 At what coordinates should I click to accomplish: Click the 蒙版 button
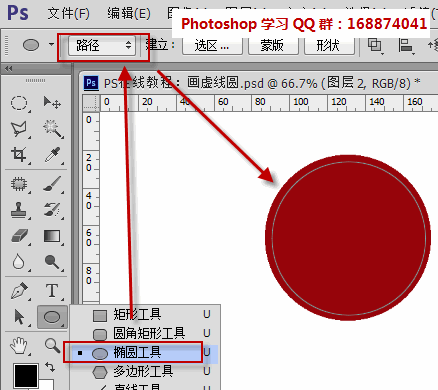[273, 46]
